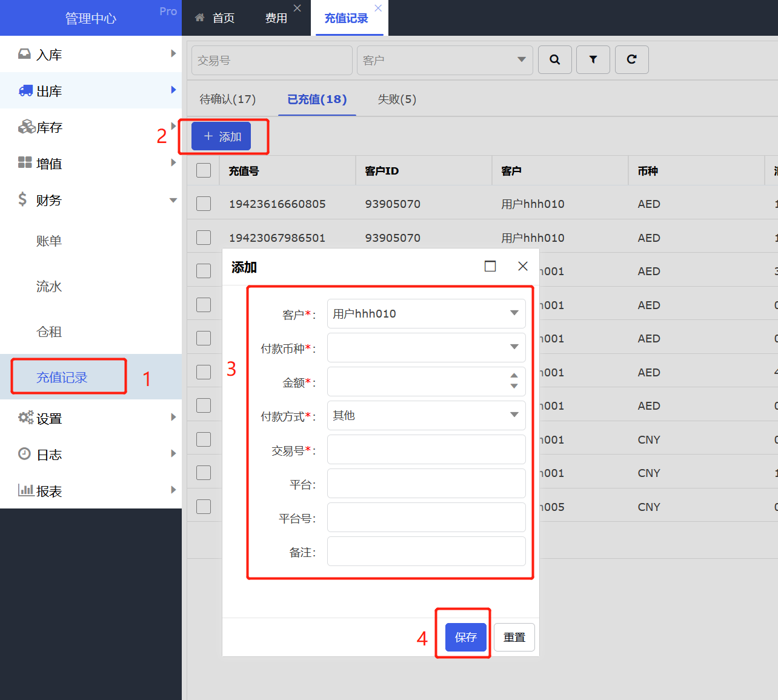Click the home icon in 首页 tab
The height and width of the screenshot is (700, 778).
[x=200, y=18]
